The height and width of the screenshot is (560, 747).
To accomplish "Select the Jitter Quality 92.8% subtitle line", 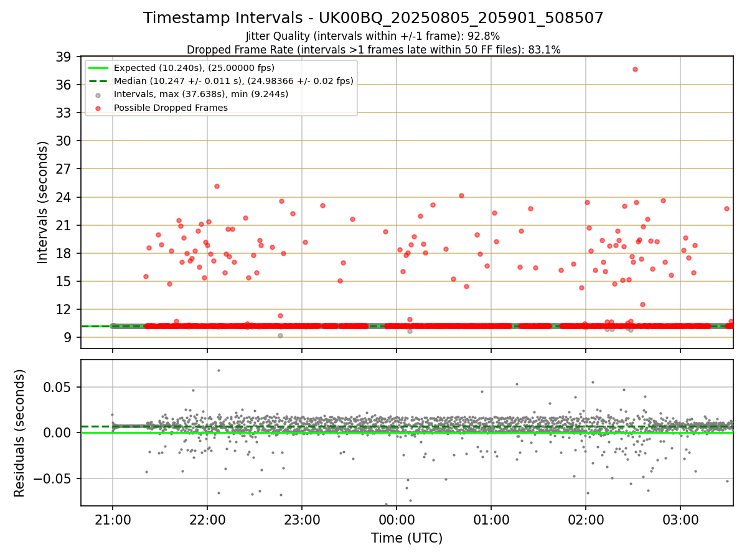I will (x=373, y=36).
